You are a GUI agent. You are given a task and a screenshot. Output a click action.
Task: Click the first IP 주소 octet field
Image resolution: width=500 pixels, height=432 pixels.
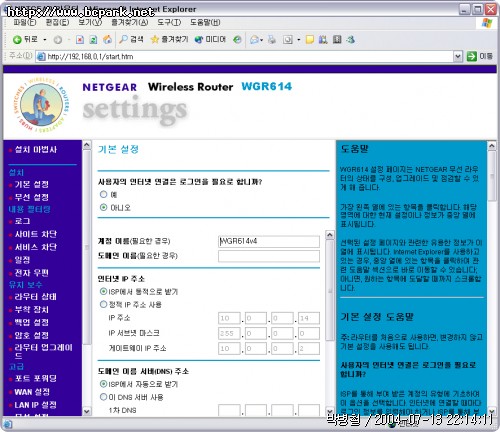pyautogui.click(x=229, y=318)
